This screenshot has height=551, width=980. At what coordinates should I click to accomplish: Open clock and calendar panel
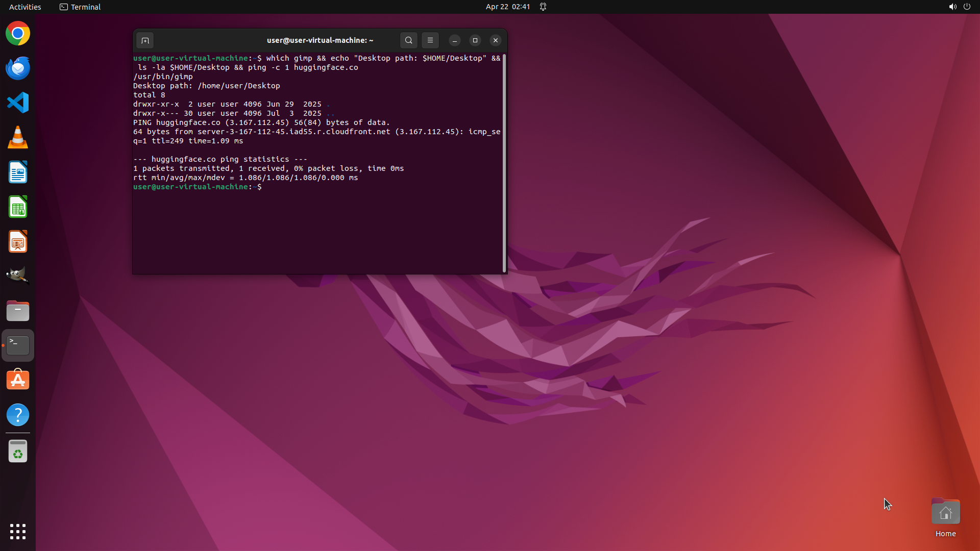pyautogui.click(x=507, y=7)
